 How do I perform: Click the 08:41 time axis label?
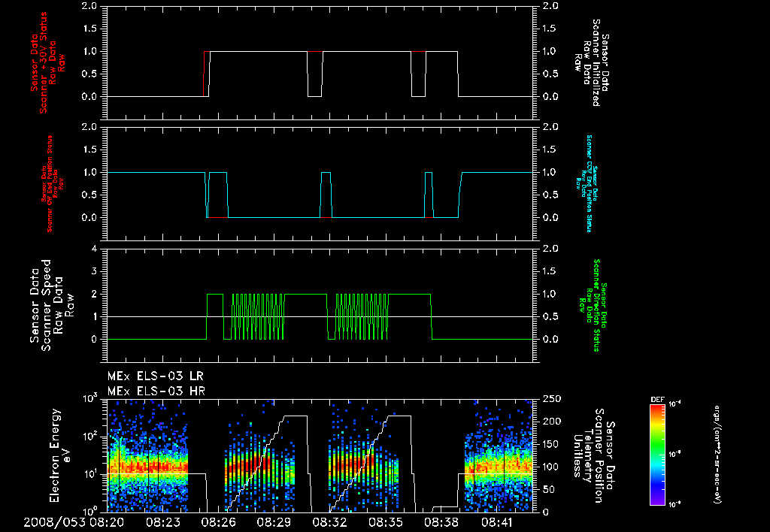pyautogui.click(x=496, y=523)
